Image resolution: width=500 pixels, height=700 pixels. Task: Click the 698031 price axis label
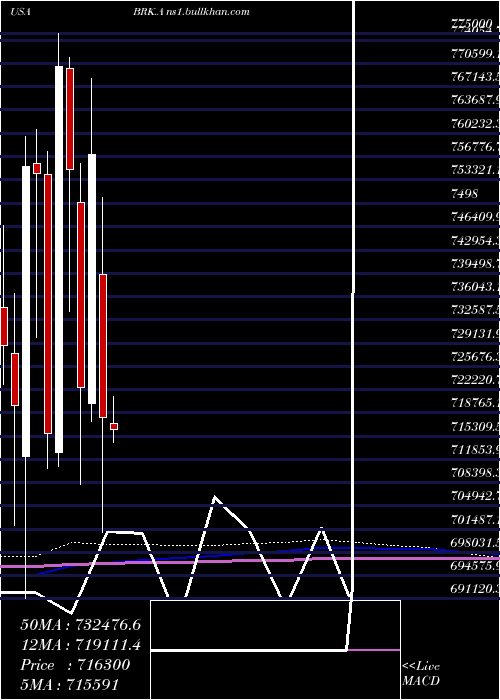pos(475,543)
